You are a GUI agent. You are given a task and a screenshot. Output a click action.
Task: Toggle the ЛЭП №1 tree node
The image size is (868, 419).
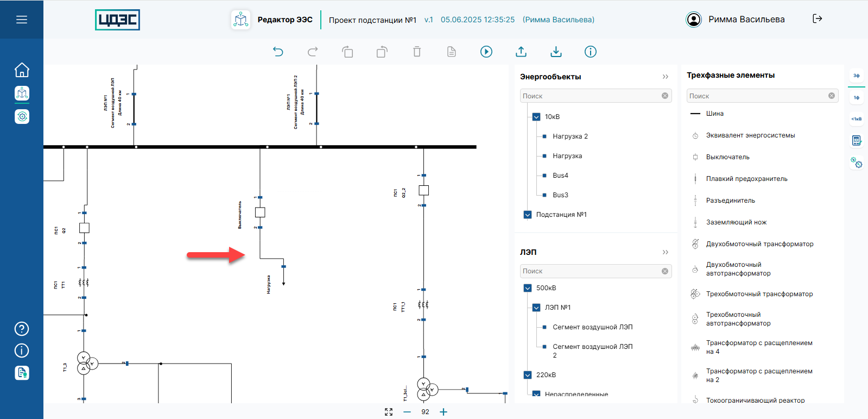[536, 308]
